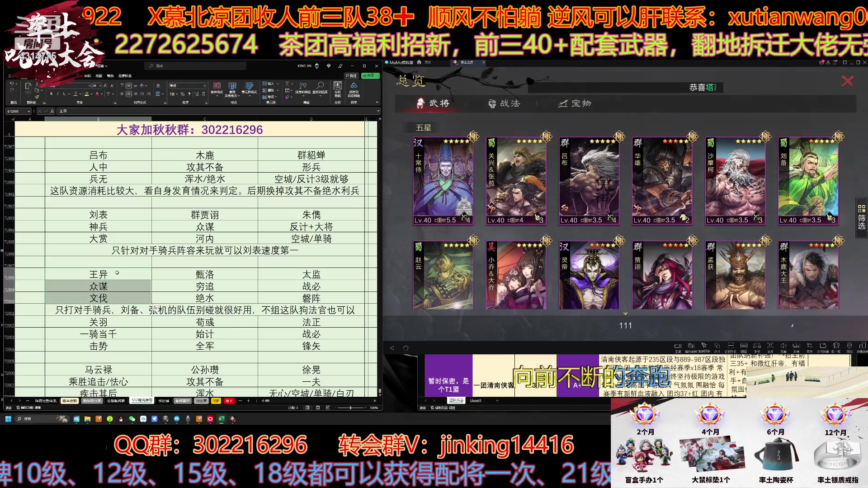Image resolution: width=868 pixels, height=488 pixels.
Task: Click the insert function fx icon
Action: (52, 111)
